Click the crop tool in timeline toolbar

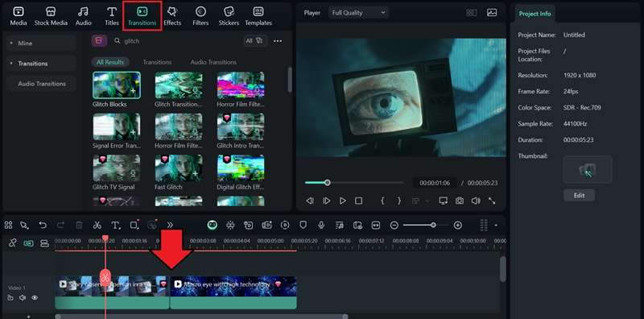(x=134, y=225)
